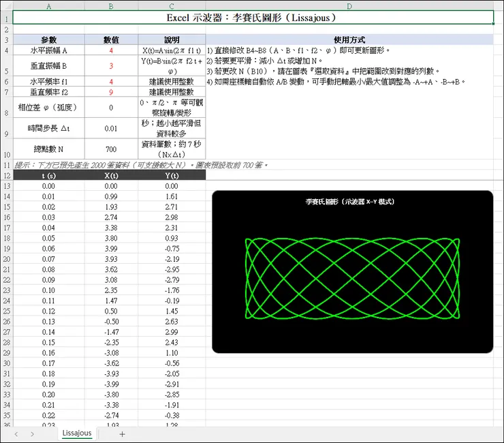This screenshot has width=504, height=443.
Task: Select X(t) cell with value -0.50
Action: coord(111,322)
